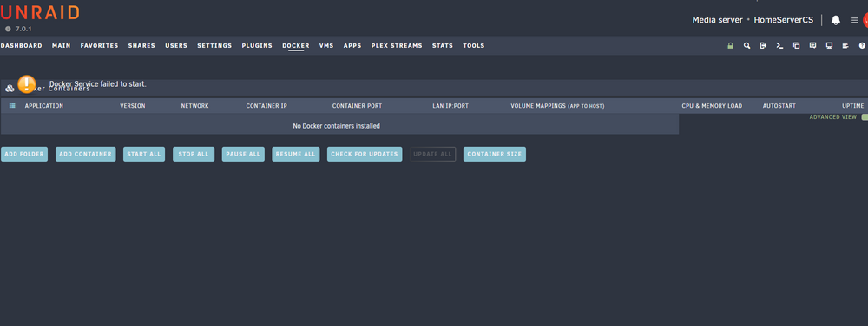This screenshot has height=326, width=868.
Task: Open the Dashboard menu
Action: (x=21, y=46)
